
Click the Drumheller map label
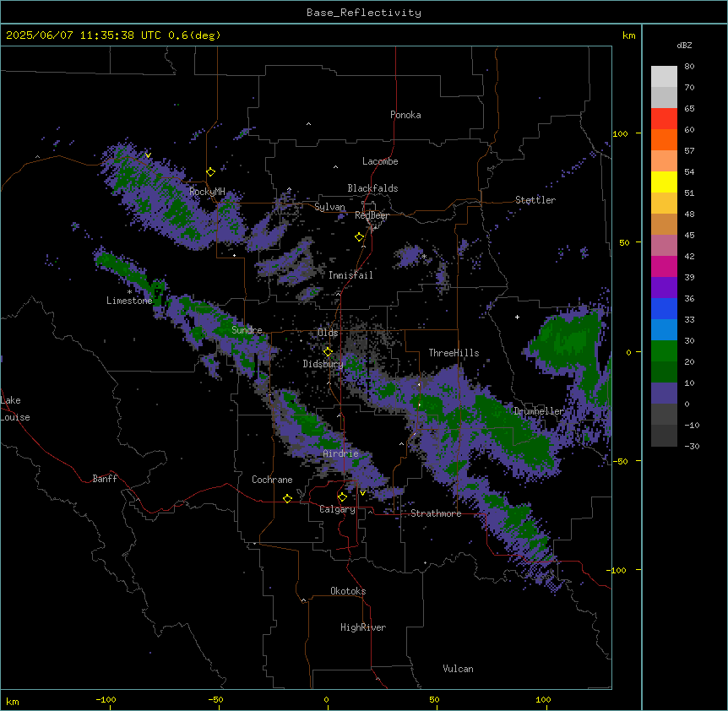tap(539, 411)
